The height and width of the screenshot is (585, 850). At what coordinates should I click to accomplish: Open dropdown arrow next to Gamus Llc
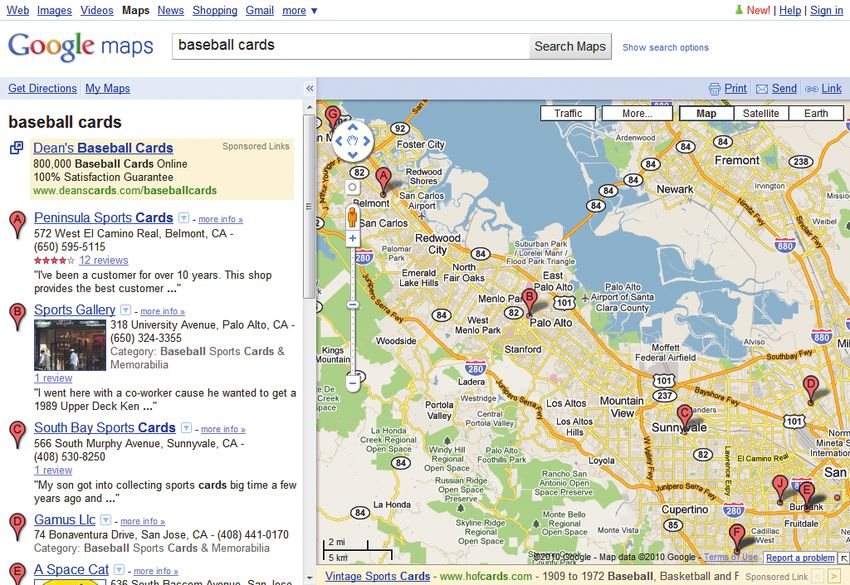pos(106,520)
